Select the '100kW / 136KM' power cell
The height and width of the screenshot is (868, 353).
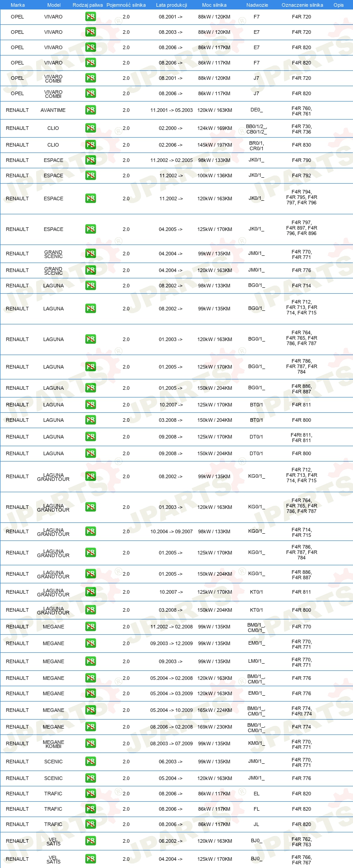point(215,175)
